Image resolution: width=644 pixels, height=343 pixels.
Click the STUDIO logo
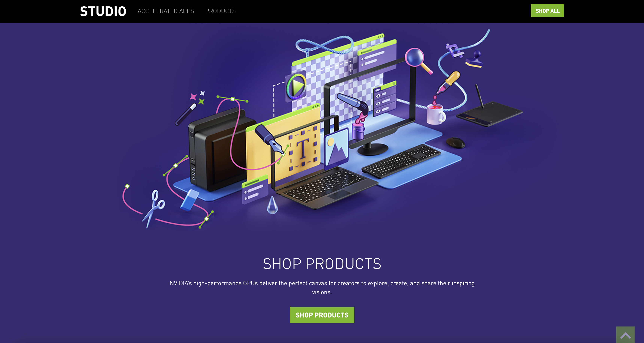point(103,11)
